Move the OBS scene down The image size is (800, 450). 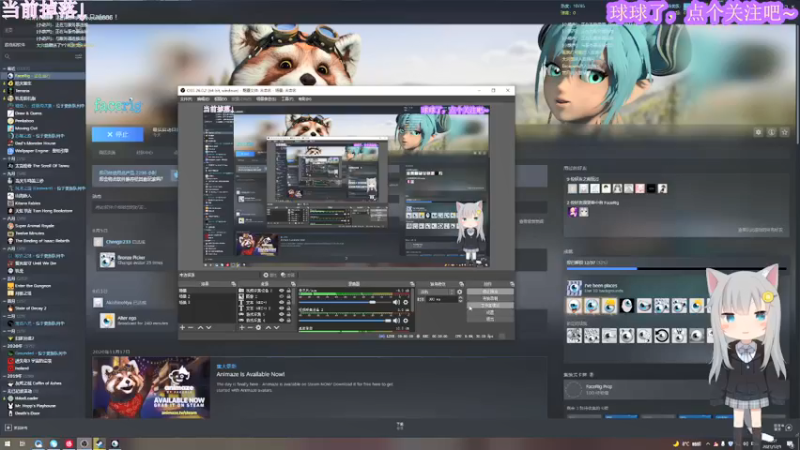pos(209,328)
